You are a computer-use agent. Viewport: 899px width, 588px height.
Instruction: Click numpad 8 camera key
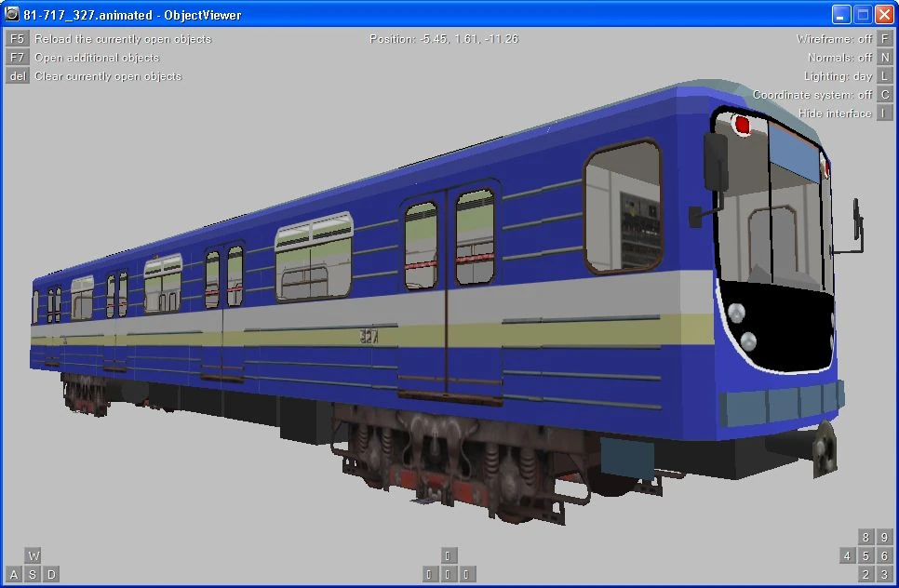(x=865, y=537)
